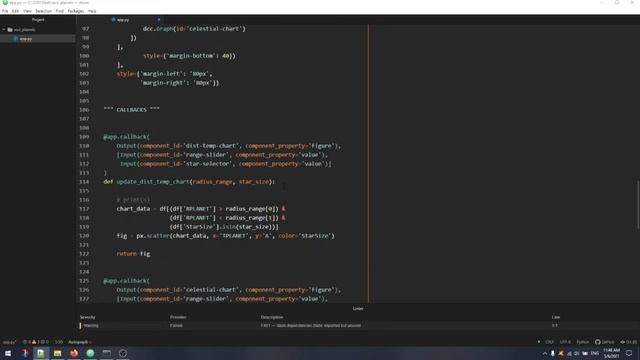
Task: Click the window-shaped taskbar app icon
Action: (x=107, y=353)
